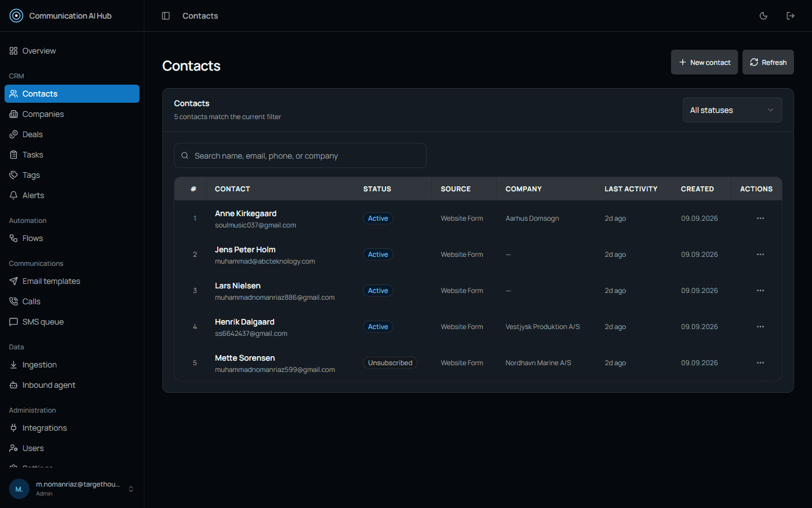Click the STATUS column header
Image resolution: width=812 pixels, height=508 pixels.
[377, 189]
